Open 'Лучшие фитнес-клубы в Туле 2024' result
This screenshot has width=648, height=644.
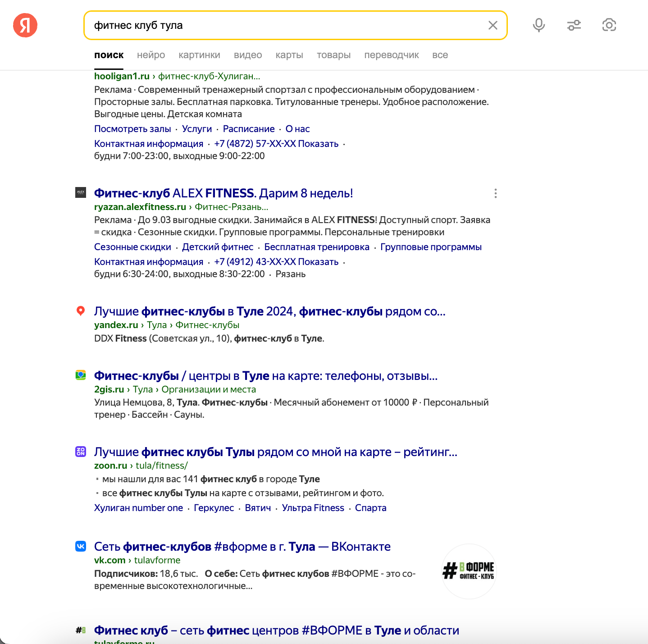pos(269,311)
